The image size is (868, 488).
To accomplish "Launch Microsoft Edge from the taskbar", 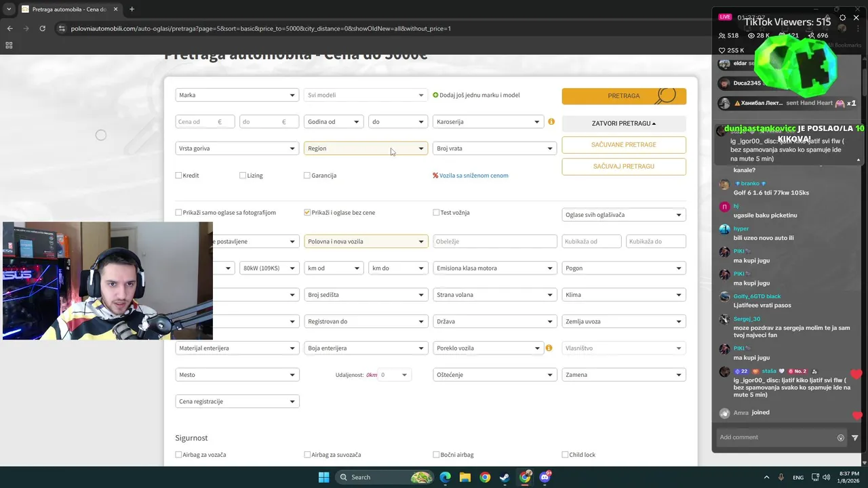I will coord(445,477).
